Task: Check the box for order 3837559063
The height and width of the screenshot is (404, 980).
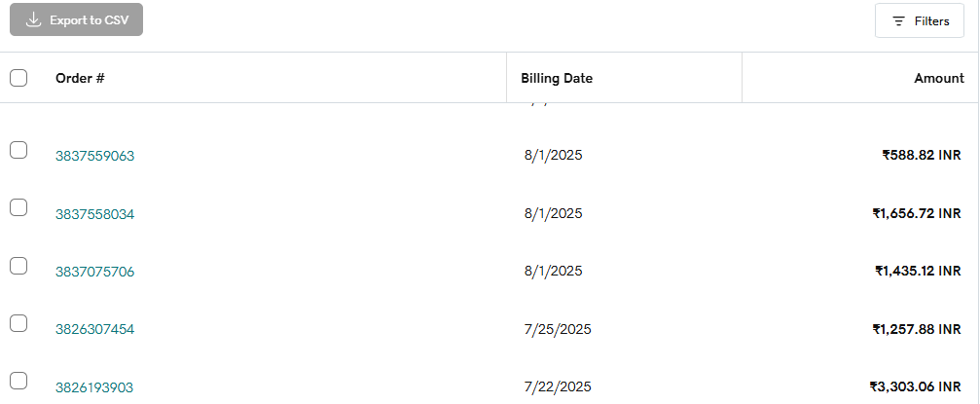Action: click(18, 150)
